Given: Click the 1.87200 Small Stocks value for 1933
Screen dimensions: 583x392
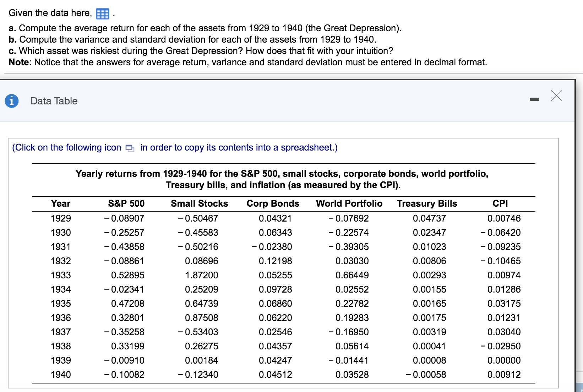Looking at the screenshot, I should click(x=203, y=275).
